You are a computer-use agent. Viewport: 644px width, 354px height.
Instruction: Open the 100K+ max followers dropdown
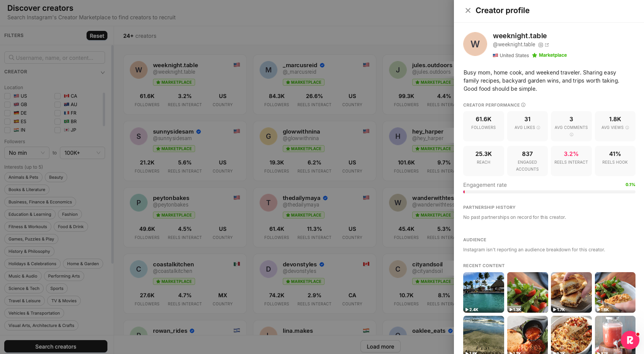click(82, 153)
